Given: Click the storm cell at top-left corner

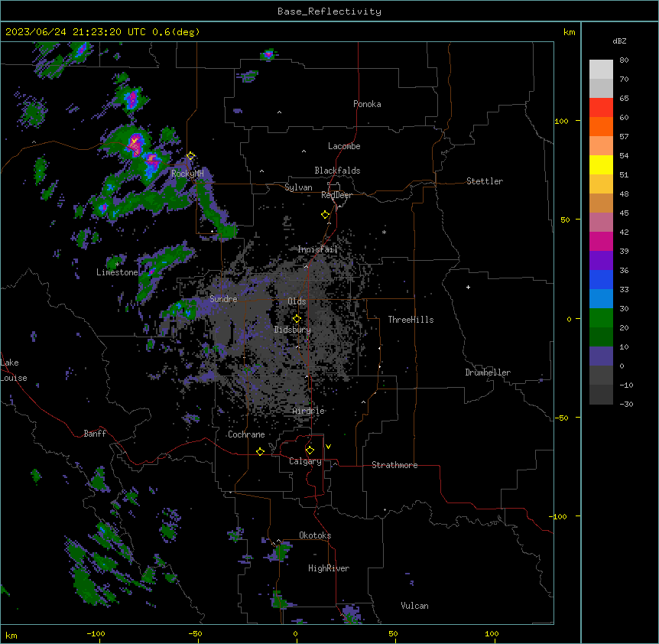Looking at the screenshot, I should (x=80, y=50).
